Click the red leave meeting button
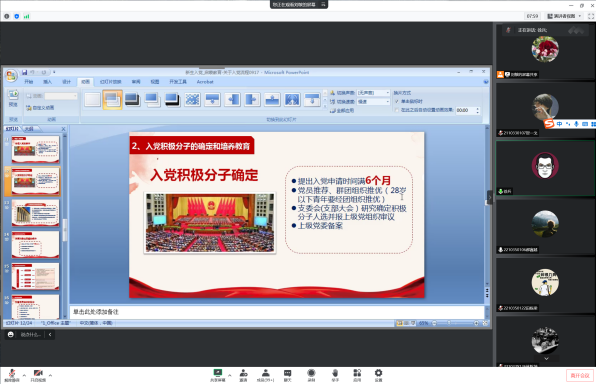 click(x=580, y=375)
